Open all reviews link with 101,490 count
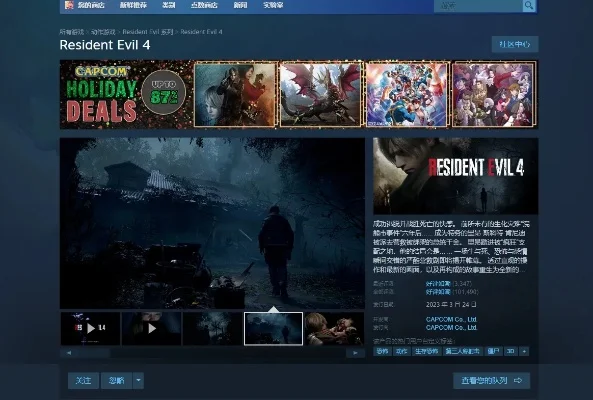This screenshot has width=593, height=400. tap(452, 292)
